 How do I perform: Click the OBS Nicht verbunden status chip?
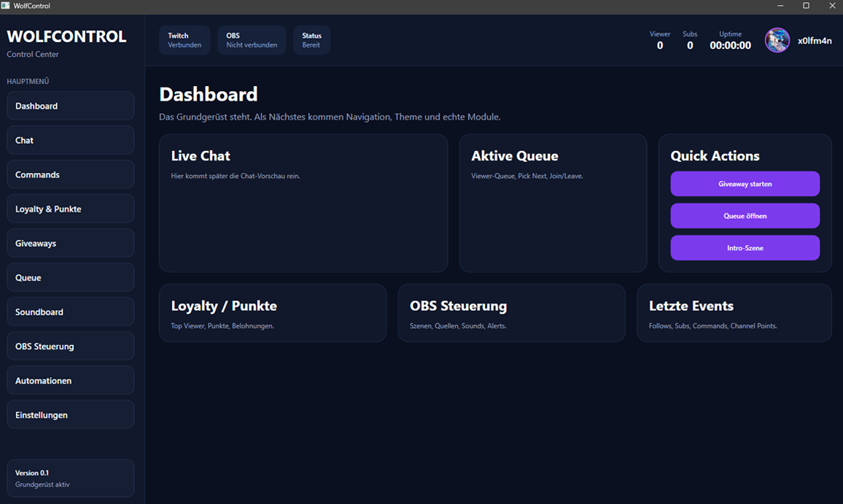point(252,40)
